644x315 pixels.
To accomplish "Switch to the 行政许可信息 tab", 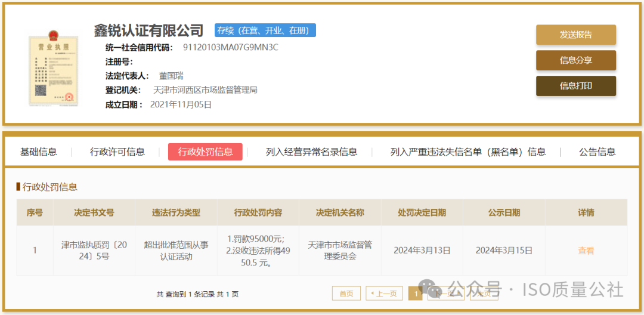I will click(117, 152).
